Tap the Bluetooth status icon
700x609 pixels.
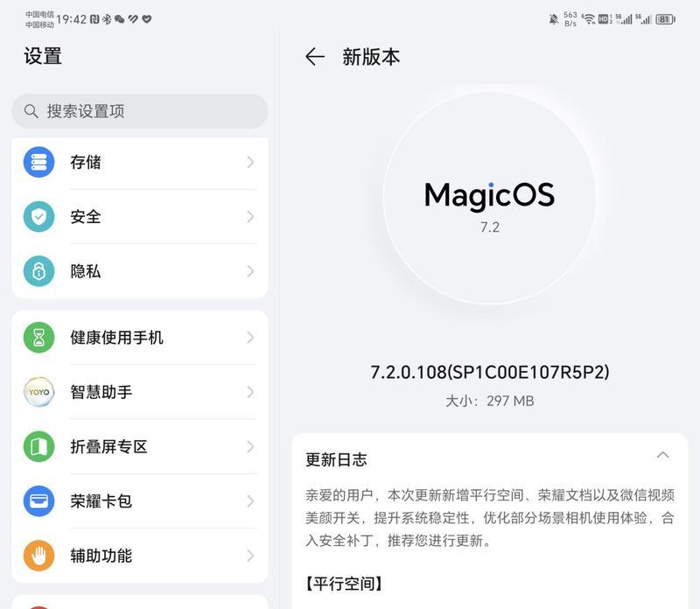point(107,19)
